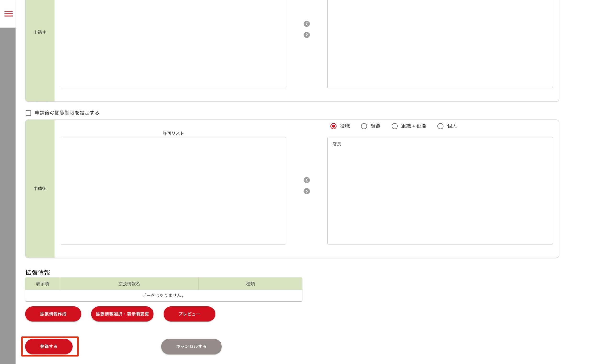
Task: Click inside the 許可リスト box
Action: [173, 191]
